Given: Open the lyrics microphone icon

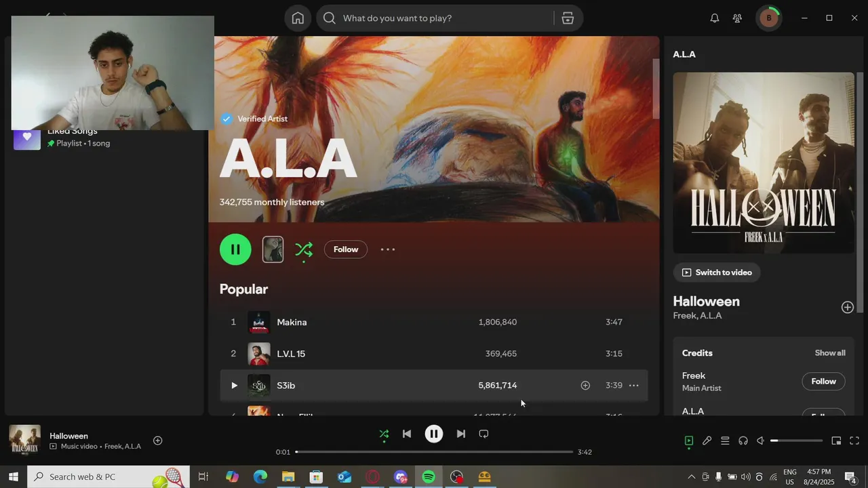Looking at the screenshot, I should (x=707, y=441).
